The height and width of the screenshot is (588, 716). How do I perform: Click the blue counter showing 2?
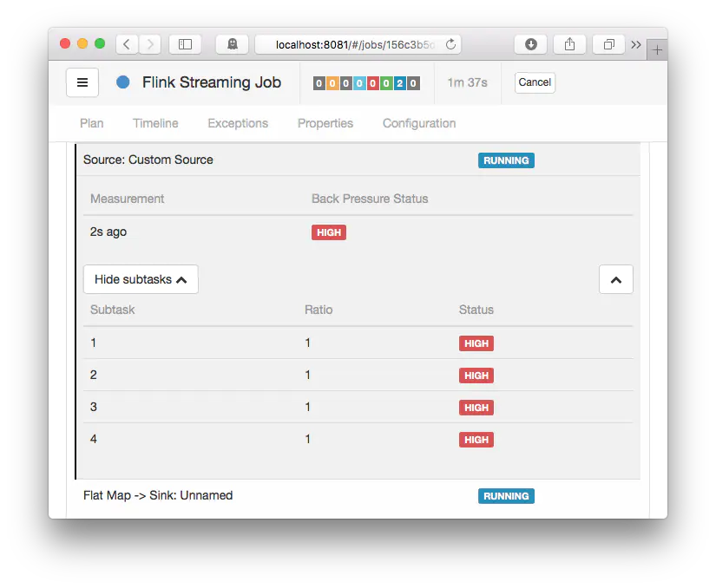(399, 83)
